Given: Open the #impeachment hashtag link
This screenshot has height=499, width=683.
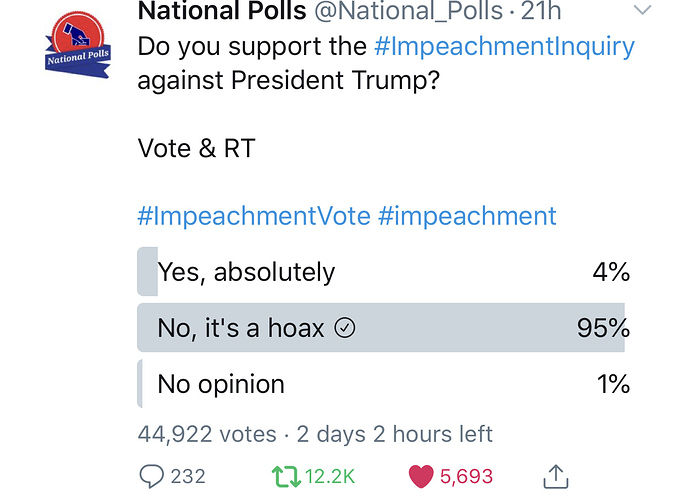Looking at the screenshot, I should click(x=467, y=216).
